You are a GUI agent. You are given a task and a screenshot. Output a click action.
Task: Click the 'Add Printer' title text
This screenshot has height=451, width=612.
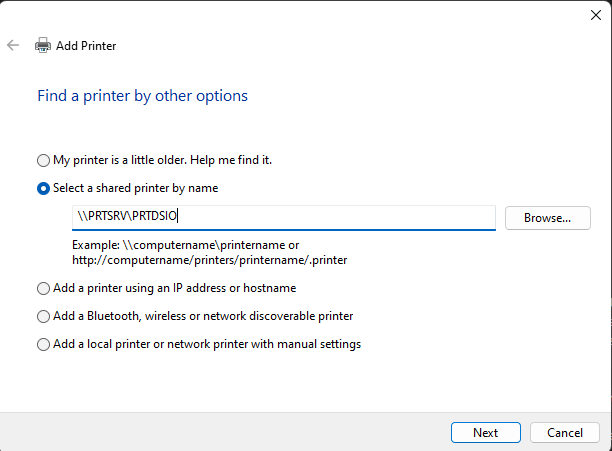pos(87,46)
